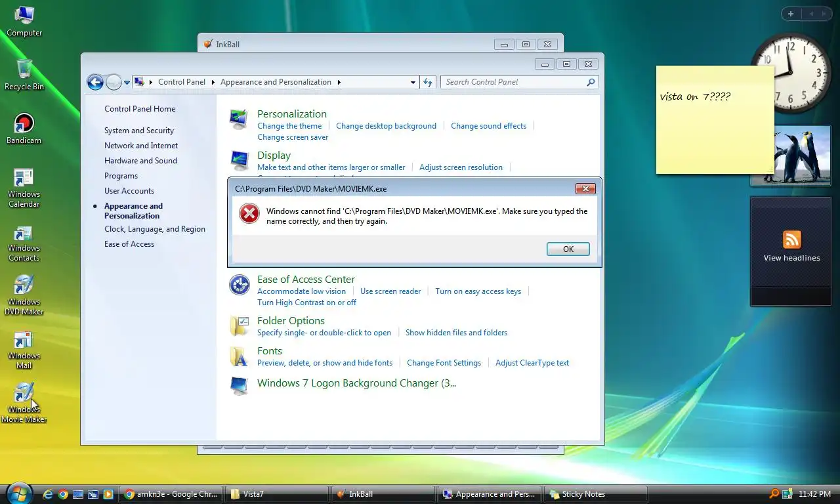Select the Recycle Bin desktop icon
840x504 pixels.
coord(24,75)
